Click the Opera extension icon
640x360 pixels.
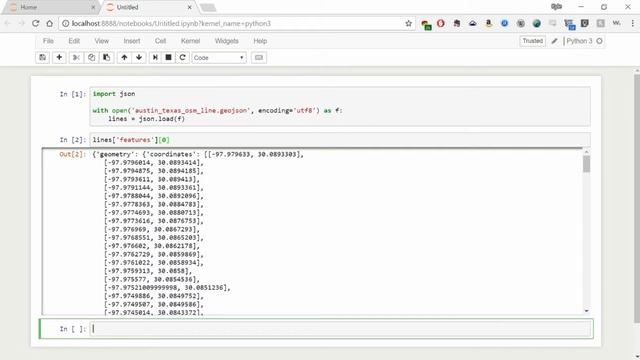point(440,23)
